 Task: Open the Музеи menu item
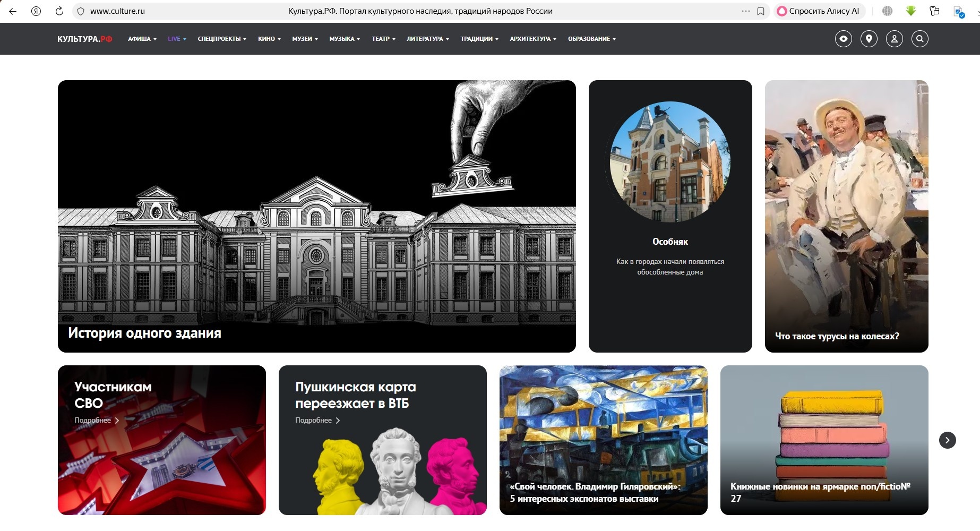coord(305,39)
